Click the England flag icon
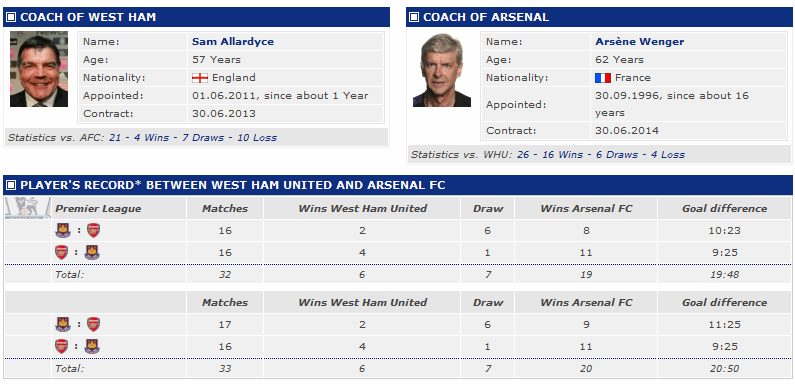The image size is (795, 384). (200, 78)
